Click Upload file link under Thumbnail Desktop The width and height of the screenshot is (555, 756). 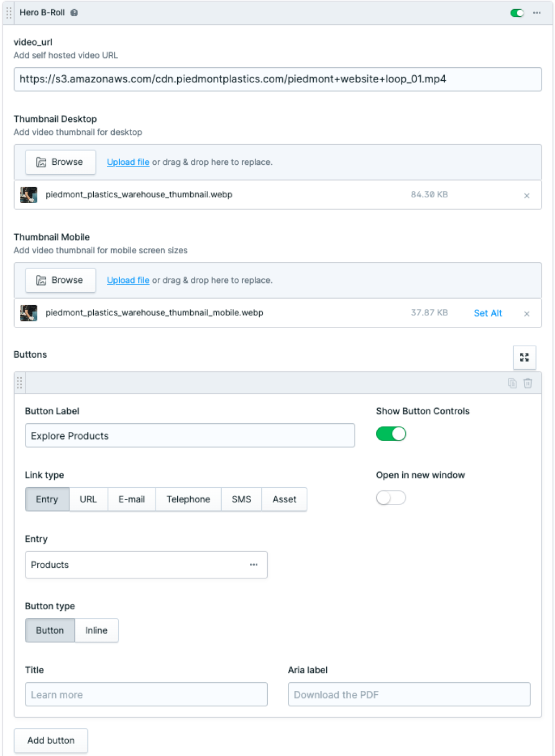tap(128, 162)
